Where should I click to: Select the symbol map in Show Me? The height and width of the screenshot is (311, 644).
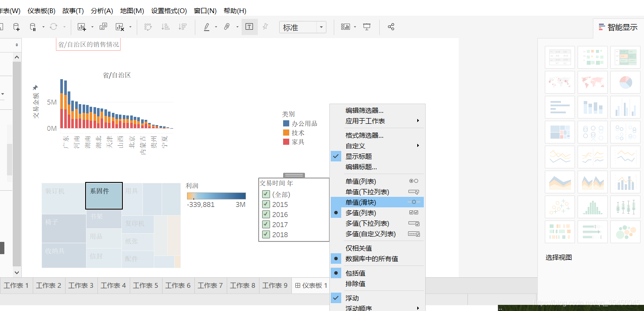point(560,82)
